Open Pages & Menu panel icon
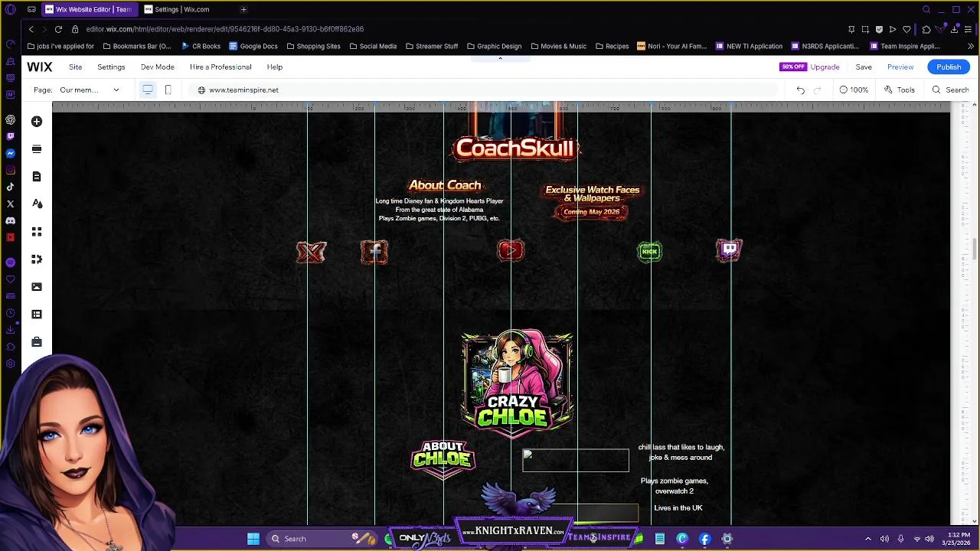This screenshot has height=551, width=980. (x=37, y=177)
